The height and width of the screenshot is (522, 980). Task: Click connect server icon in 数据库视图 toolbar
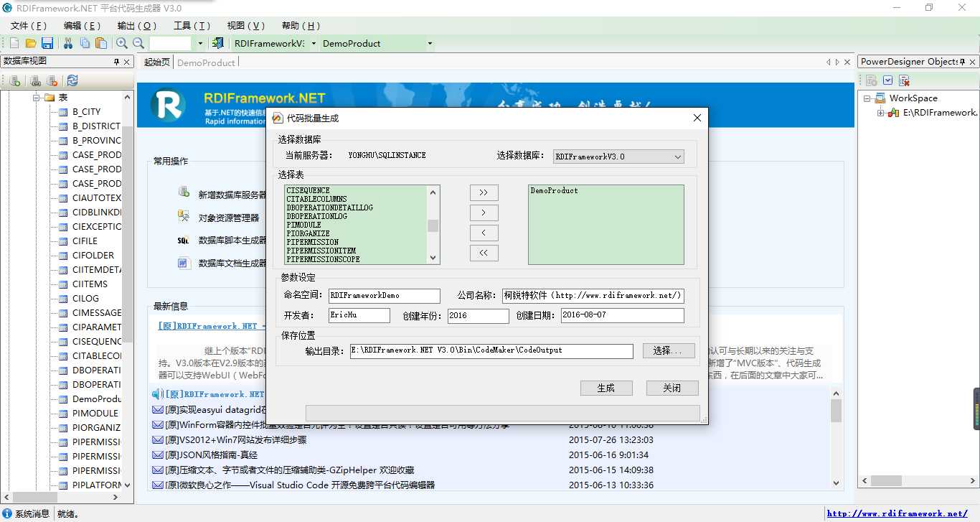[x=37, y=80]
